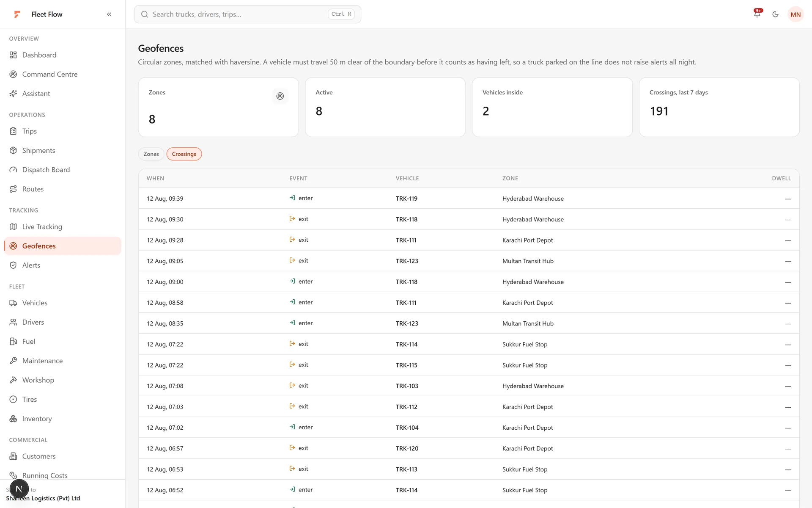Screen dimensions: 812x508
Task: Click vehicle TRK-104
Action: point(407,428)
